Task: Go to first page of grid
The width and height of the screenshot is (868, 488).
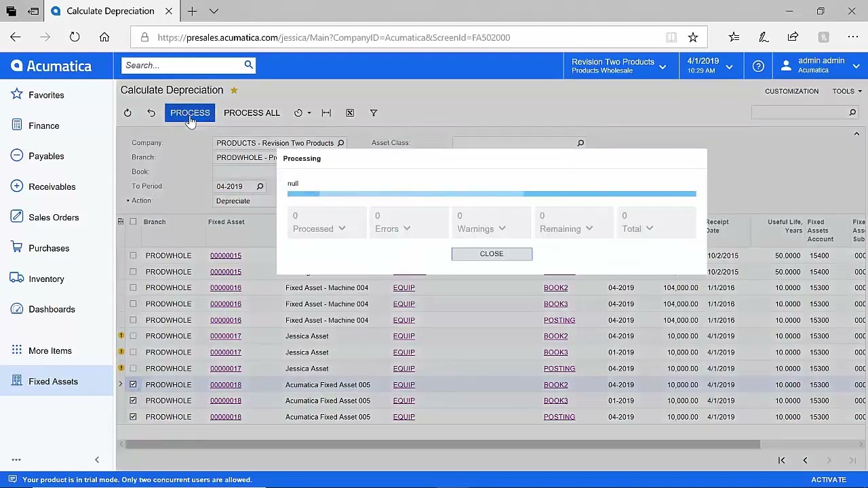Action: point(781,461)
